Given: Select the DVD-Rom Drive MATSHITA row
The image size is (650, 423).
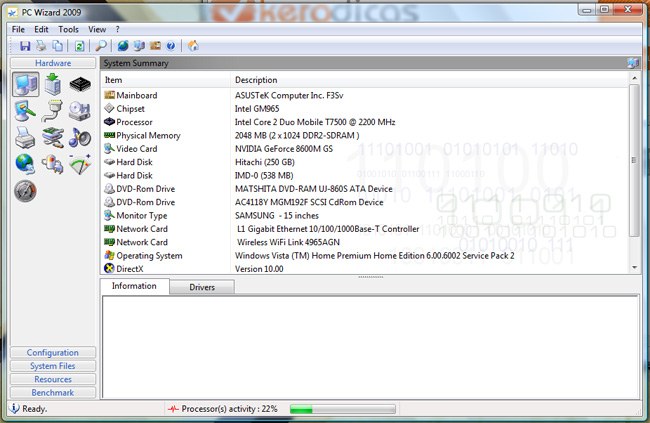Looking at the screenshot, I should (x=365, y=189).
